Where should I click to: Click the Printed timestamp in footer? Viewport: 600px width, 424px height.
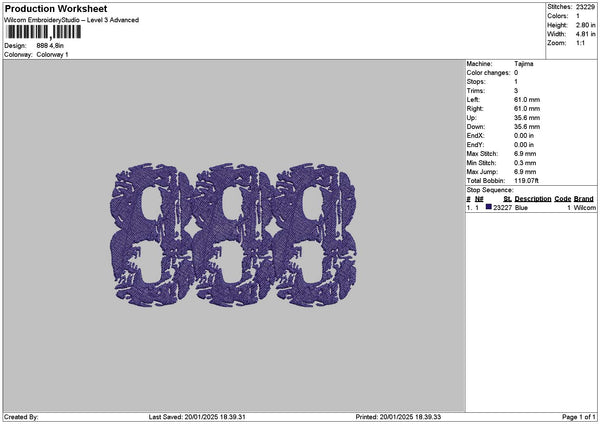pos(398,417)
